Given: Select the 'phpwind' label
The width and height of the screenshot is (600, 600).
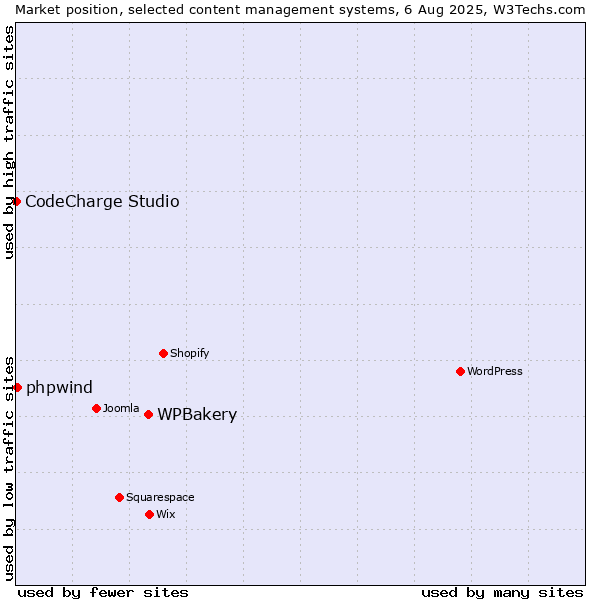Looking at the screenshot, I should tap(59, 388).
